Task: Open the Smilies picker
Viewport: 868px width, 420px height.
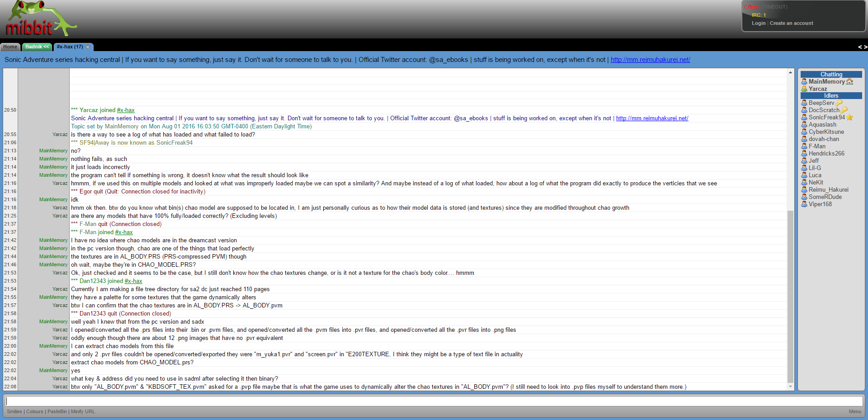Action: click(x=14, y=412)
